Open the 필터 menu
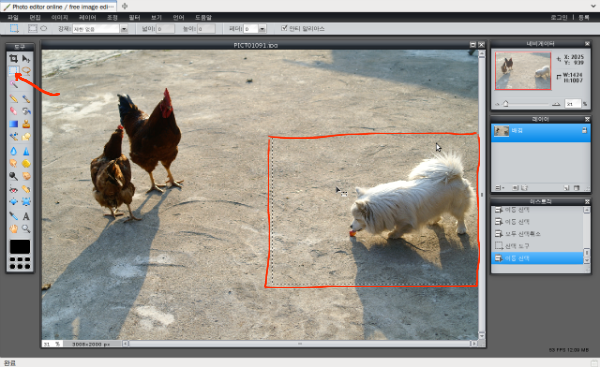 tap(134, 17)
